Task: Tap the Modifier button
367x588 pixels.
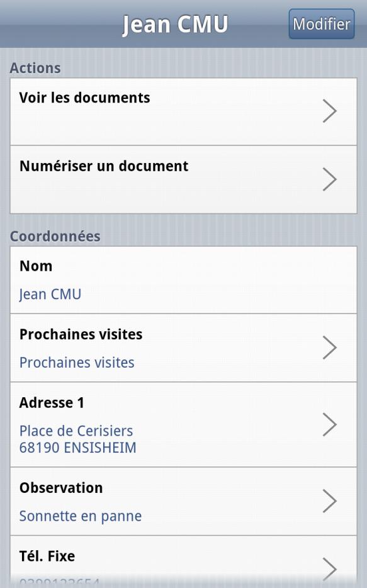Action: [x=320, y=24]
